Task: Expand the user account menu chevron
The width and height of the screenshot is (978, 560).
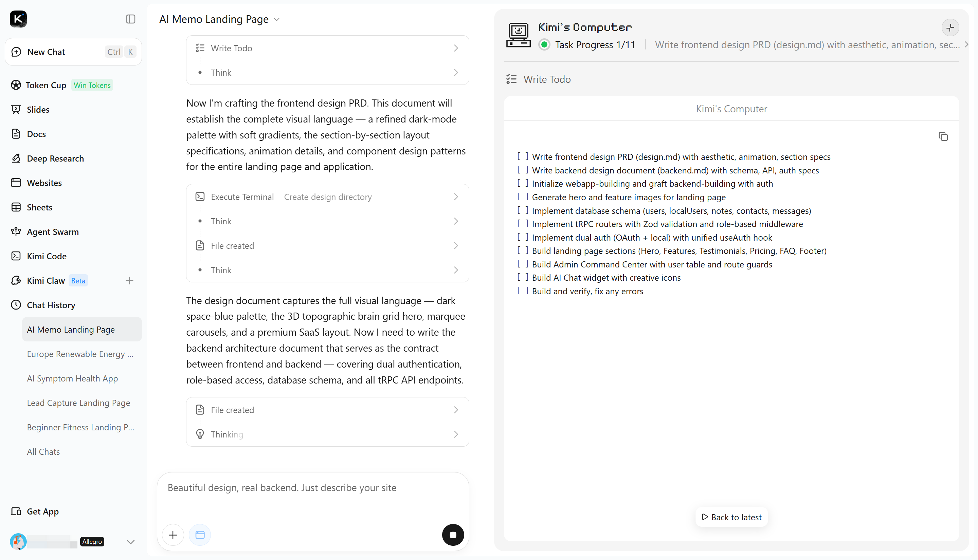Action: tap(130, 542)
